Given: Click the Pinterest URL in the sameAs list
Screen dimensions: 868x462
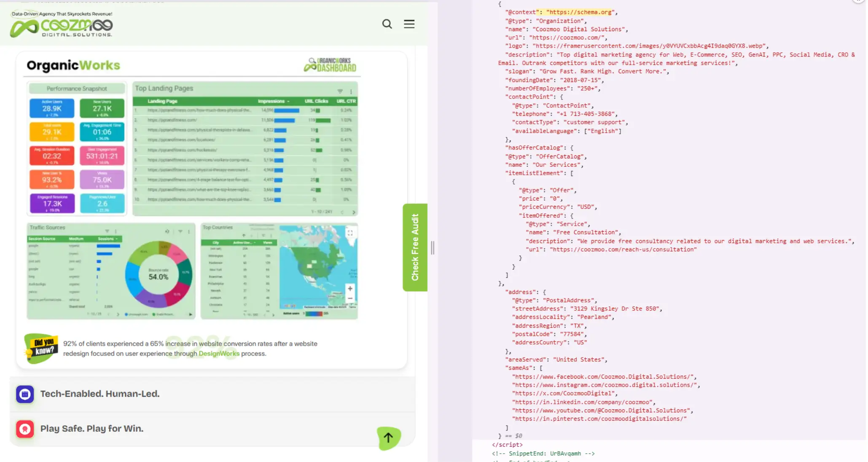Looking at the screenshot, I should tap(599, 419).
